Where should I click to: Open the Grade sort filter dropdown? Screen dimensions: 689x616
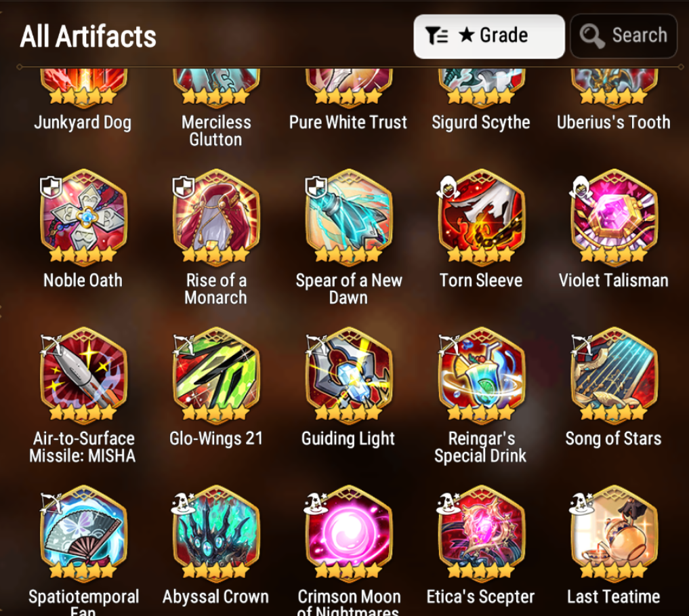(488, 36)
